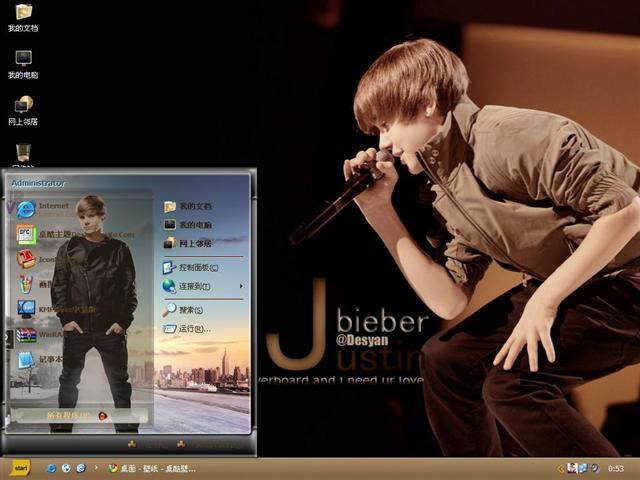
Task: Expand the quick launch overflow chevron
Action: [x=96, y=468]
